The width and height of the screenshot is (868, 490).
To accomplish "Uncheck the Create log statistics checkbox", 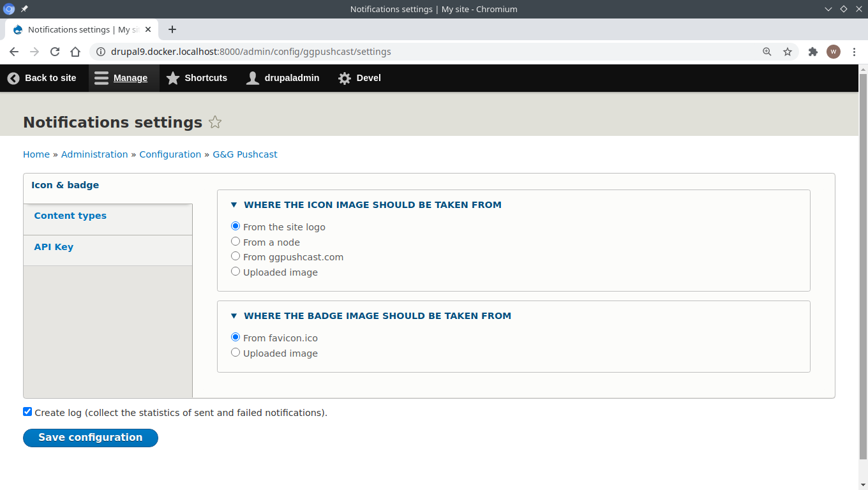I will coord(27,412).
